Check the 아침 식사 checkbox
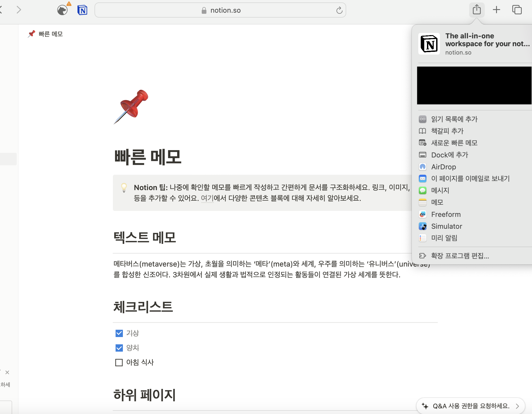Screen dimensions: 532x414 pyautogui.click(x=119, y=362)
